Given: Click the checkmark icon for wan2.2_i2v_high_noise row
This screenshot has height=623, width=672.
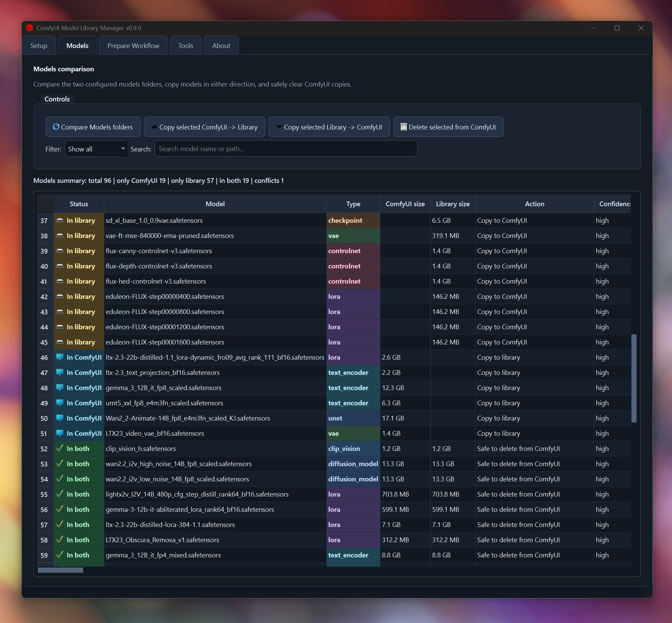Looking at the screenshot, I should tap(60, 463).
